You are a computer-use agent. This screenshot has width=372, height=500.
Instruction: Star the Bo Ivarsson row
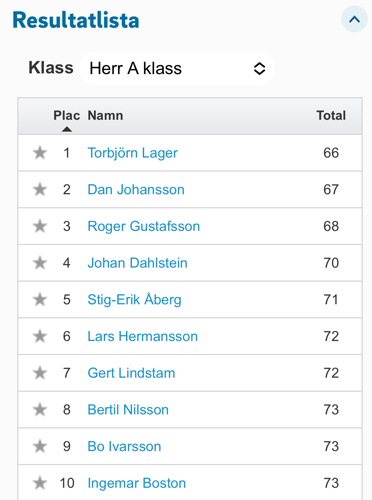click(x=40, y=446)
